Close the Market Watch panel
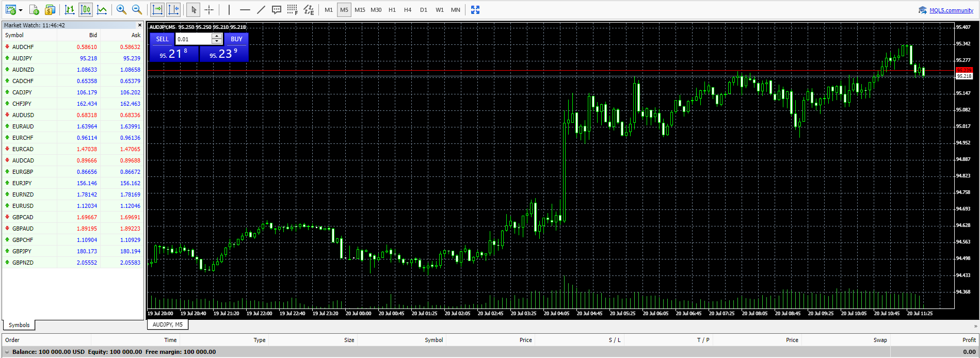Screen dimensions: 980x358 (139, 25)
